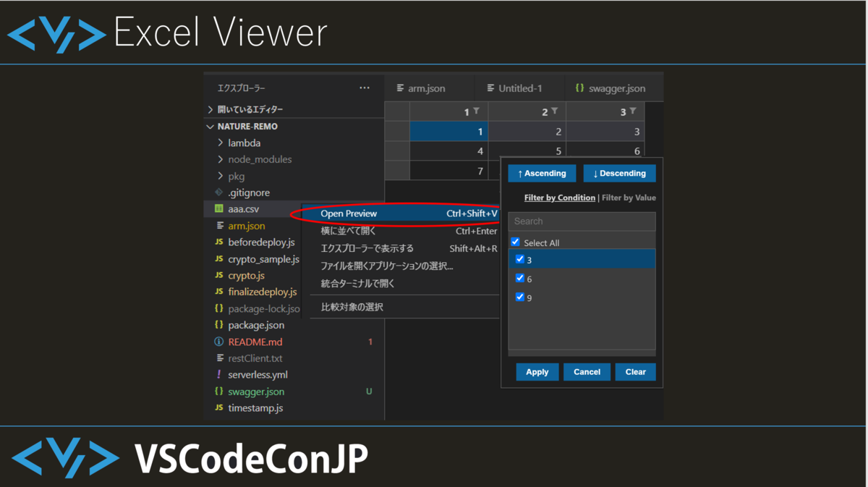The height and width of the screenshot is (487, 868).
Task: Open README.md in the file tree
Action: [x=255, y=342]
